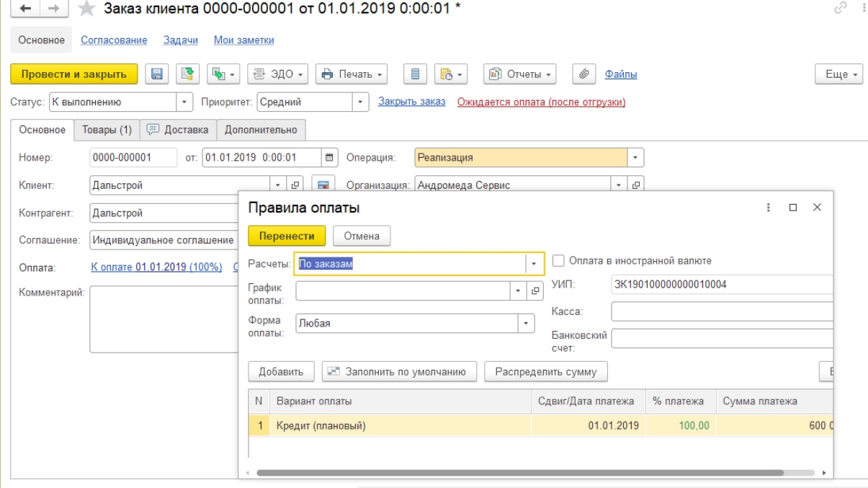Click the УИП field
Screen dimensions: 868x488
[x=722, y=285]
